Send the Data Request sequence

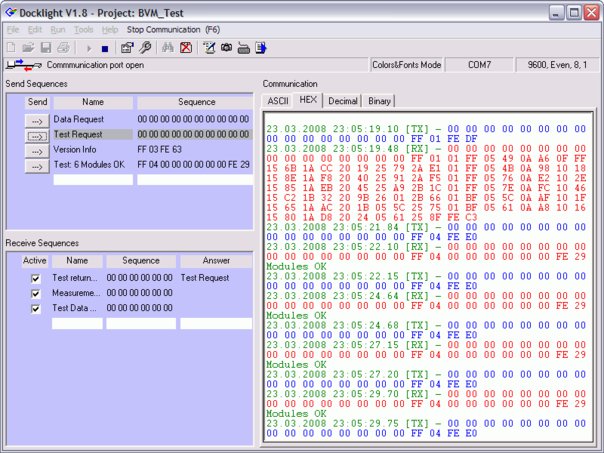click(37, 121)
